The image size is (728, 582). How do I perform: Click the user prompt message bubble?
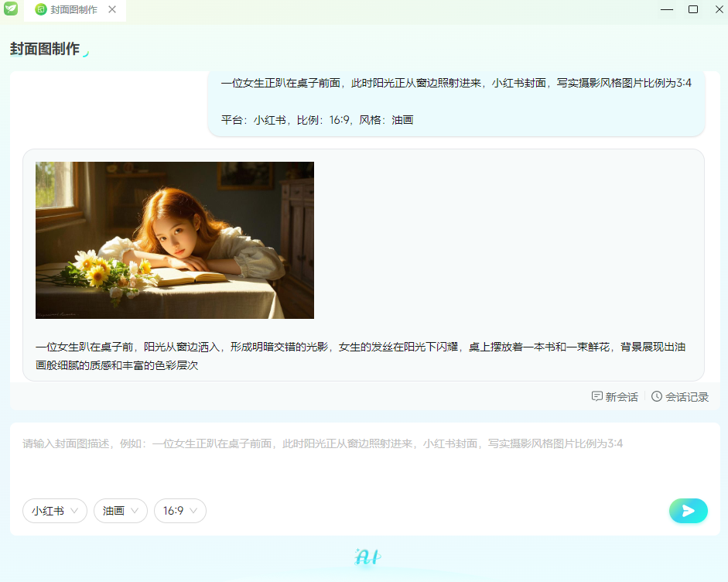point(456,103)
